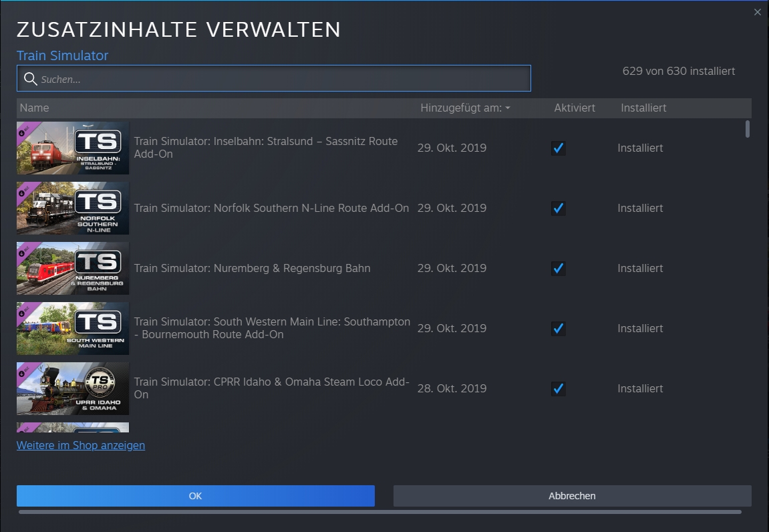Toggle South Western Main Line checkbox
This screenshot has width=769, height=532.
point(558,328)
